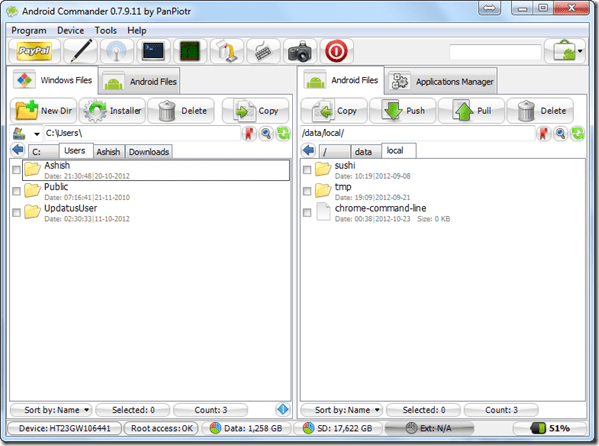This screenshot has width=599, height=446.
Task: Select the UpdatusUser folder row
Action: 150,212
